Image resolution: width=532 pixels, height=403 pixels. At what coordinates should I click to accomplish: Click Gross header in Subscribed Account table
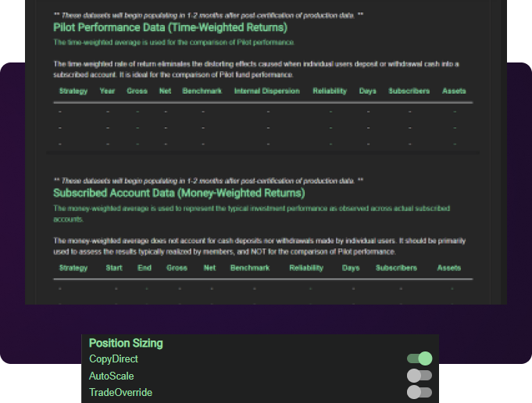coord(177,268)
